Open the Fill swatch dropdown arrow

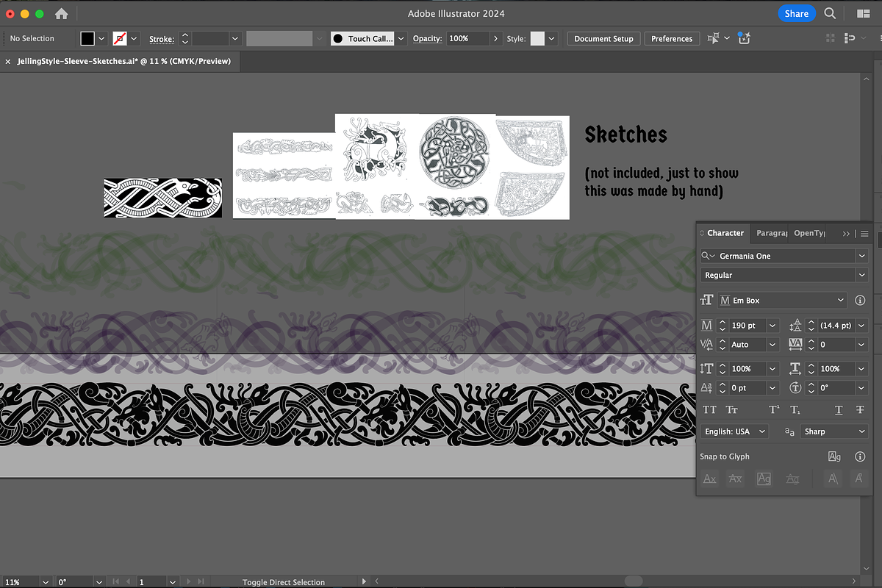102,38
